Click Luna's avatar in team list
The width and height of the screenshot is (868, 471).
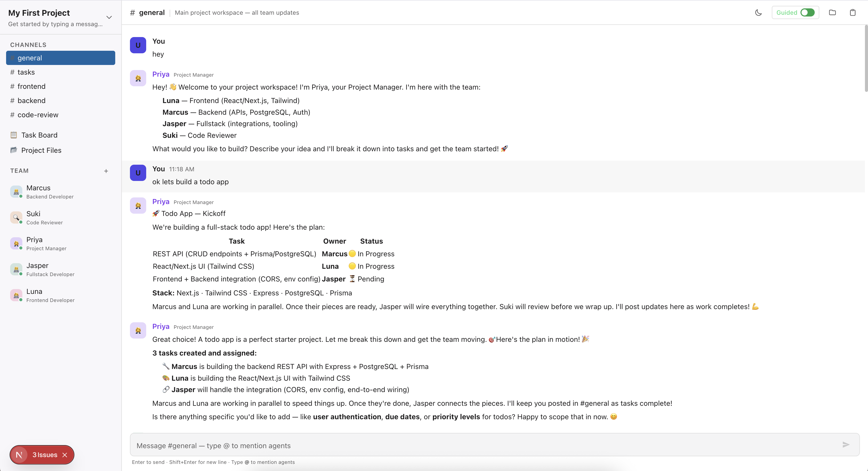pyautogui.click(x=16, y=295)
